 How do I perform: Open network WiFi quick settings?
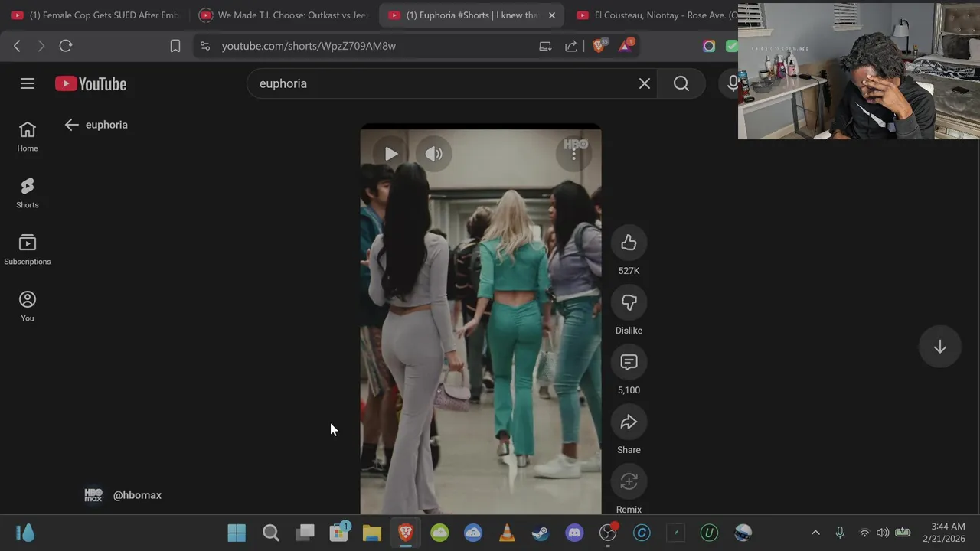click(x=864, y=533)
